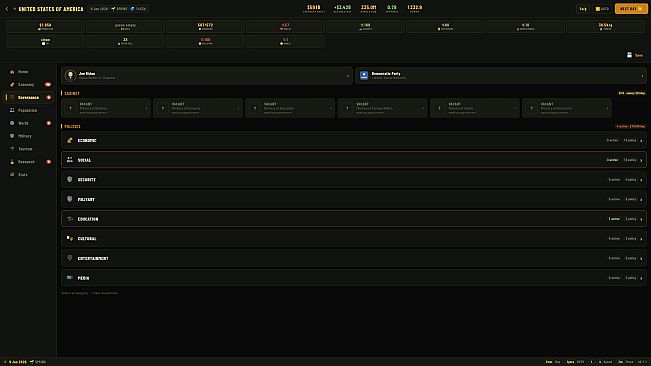Click the Education policy category icon
Image resolution: width=651 pixels, height=366 pixels.
click(x=70, y=219)
